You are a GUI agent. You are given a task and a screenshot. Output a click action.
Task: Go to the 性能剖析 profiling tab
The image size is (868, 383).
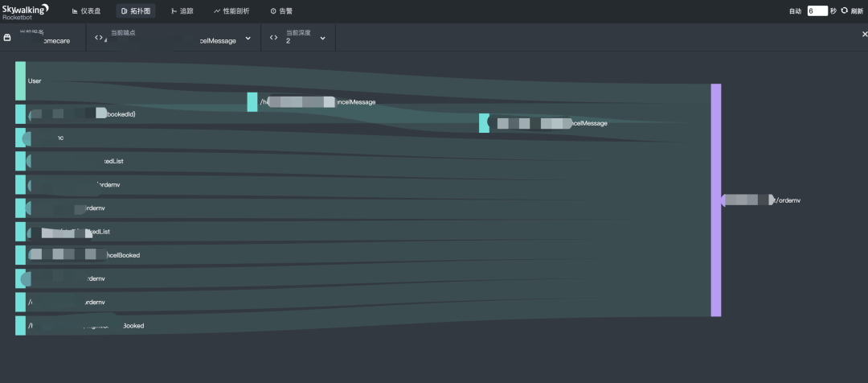pos(231,11)
